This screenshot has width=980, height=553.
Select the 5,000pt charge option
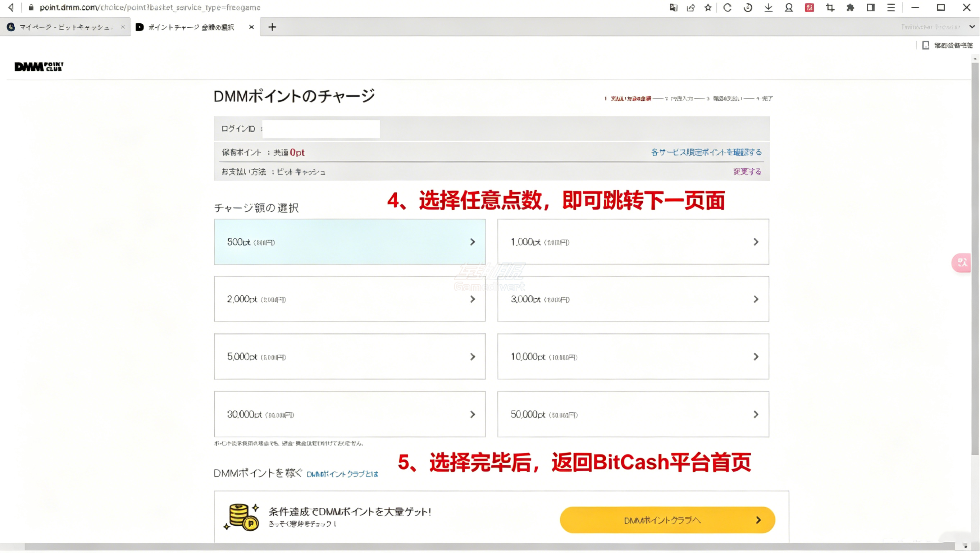pos(350,357)
